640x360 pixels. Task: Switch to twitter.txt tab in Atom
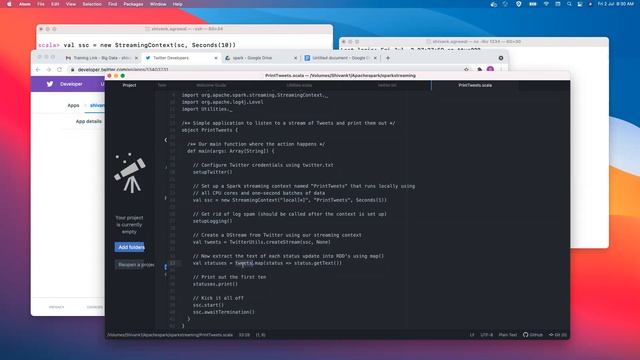coord(387,85)
